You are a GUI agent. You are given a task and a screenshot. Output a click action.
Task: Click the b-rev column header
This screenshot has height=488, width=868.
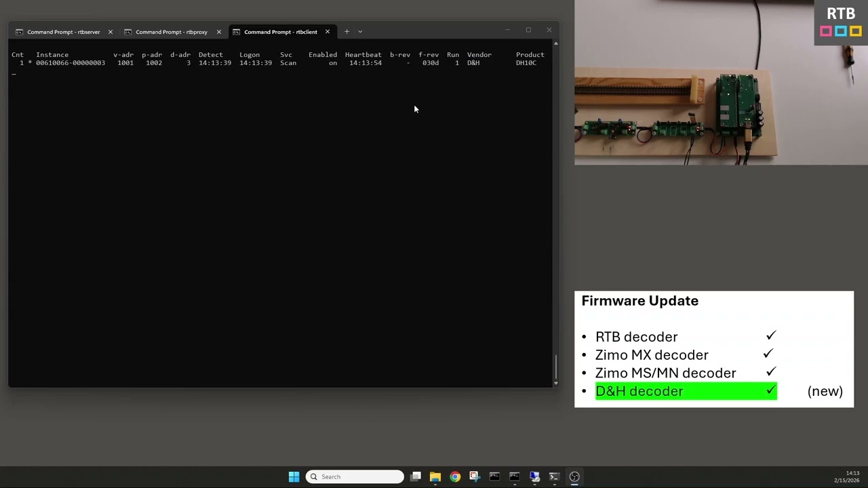pyautogui.click(x=400, y=55)
